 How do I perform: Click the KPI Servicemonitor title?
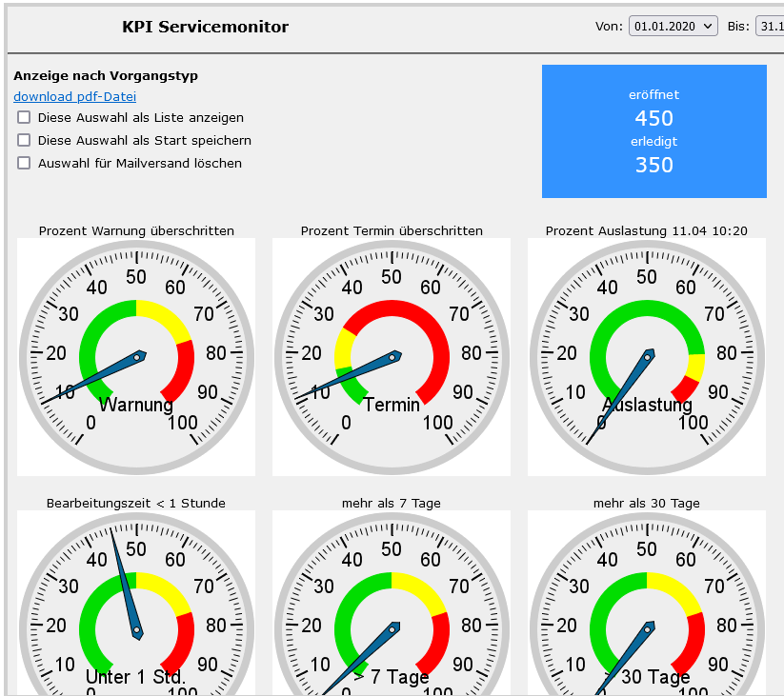[205, 27]
